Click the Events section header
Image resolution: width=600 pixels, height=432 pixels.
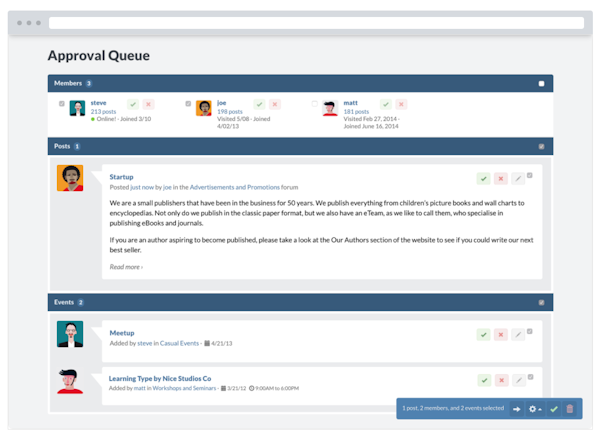(x=300, y=302)
